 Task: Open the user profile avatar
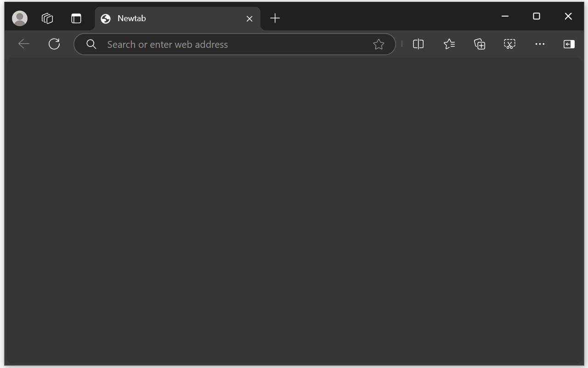click(x=20, y=18)
